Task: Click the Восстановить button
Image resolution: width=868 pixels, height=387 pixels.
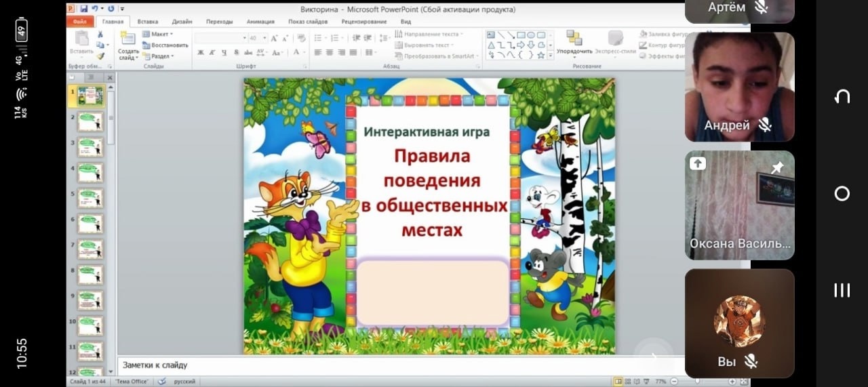Action: 165,45
